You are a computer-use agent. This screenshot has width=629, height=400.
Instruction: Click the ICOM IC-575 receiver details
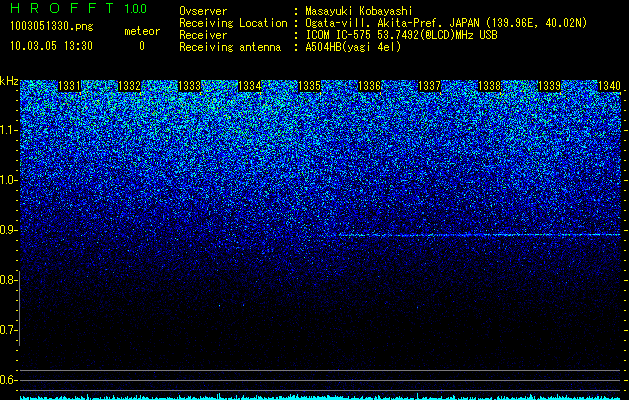(402, 35)
